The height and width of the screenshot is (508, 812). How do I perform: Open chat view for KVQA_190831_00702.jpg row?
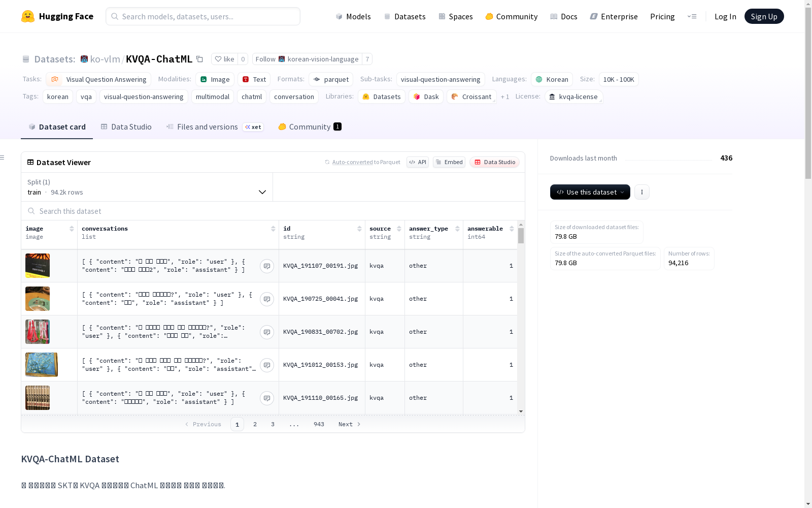[267, 332]
